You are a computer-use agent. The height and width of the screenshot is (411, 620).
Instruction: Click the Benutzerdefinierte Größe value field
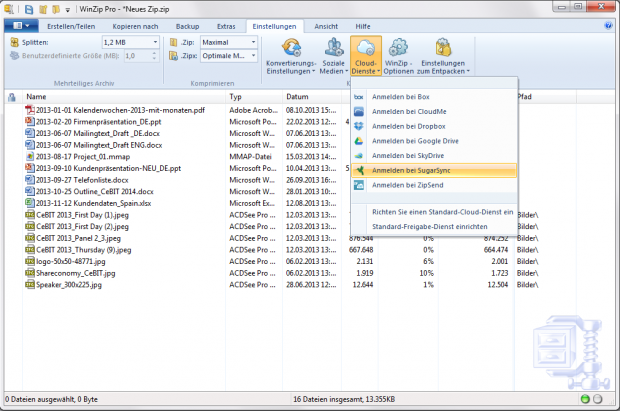[137, 56]
